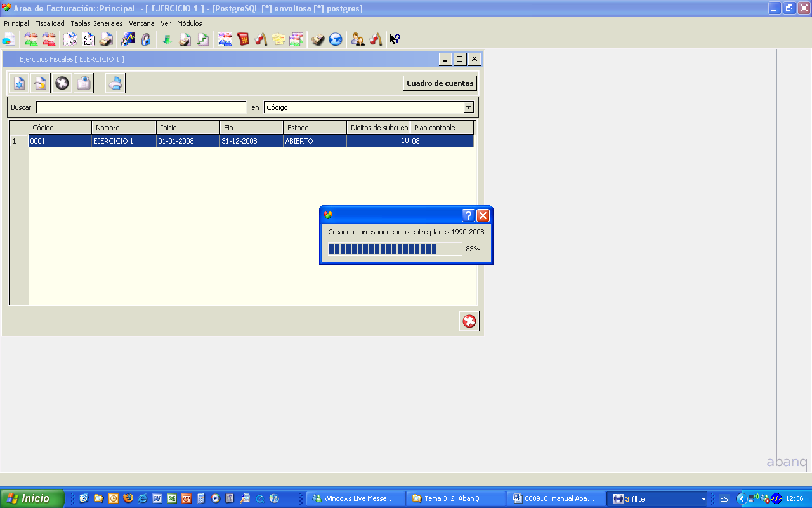
Task: Click the A..B document toolbar icon
Action: pos(88,39)
